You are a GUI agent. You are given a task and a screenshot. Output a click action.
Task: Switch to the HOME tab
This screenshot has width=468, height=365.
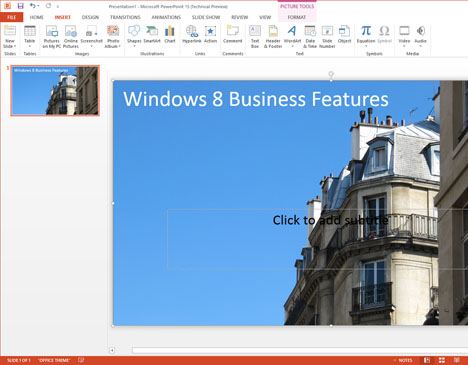[36, 17]
